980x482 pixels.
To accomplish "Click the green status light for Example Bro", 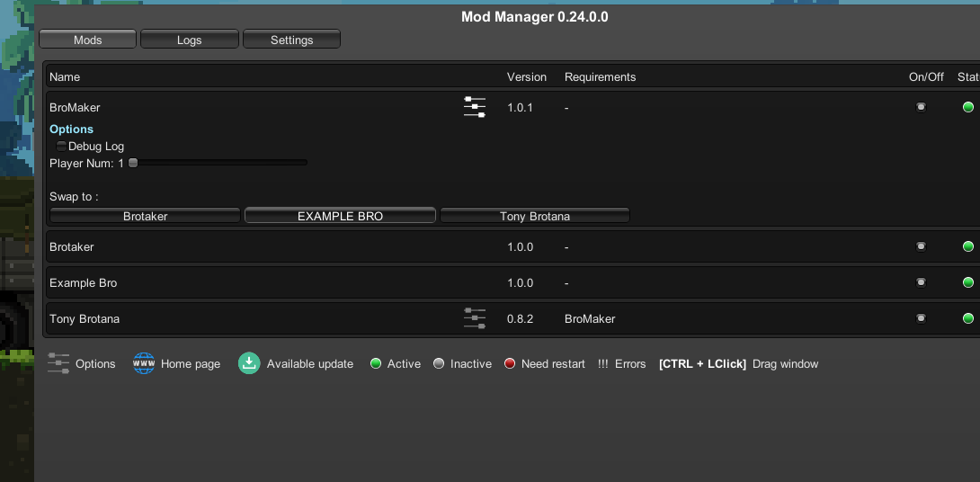I will [x=968, y=282].
